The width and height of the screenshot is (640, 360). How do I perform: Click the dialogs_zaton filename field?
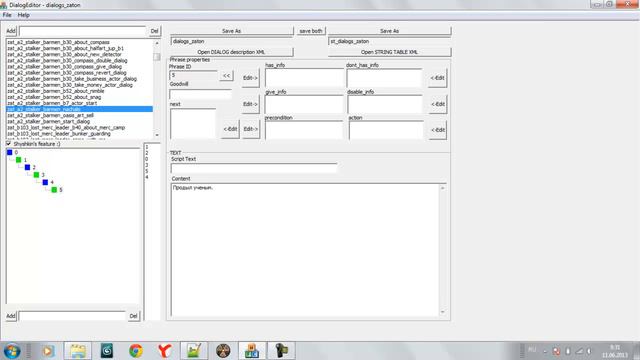click(231, 41)
